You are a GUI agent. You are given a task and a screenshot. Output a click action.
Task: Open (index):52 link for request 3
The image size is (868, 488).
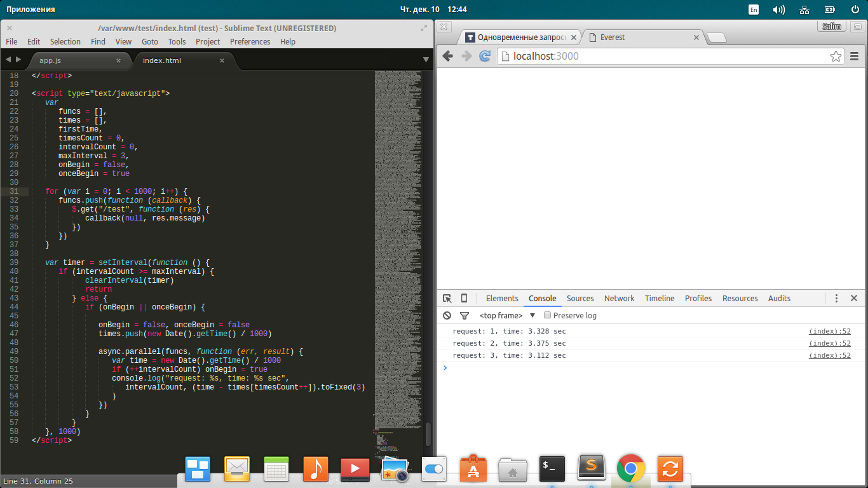click(829, 355)
